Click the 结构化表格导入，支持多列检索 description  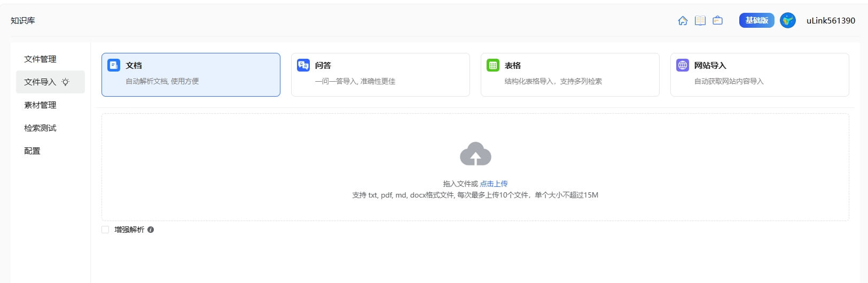[553, 81]
